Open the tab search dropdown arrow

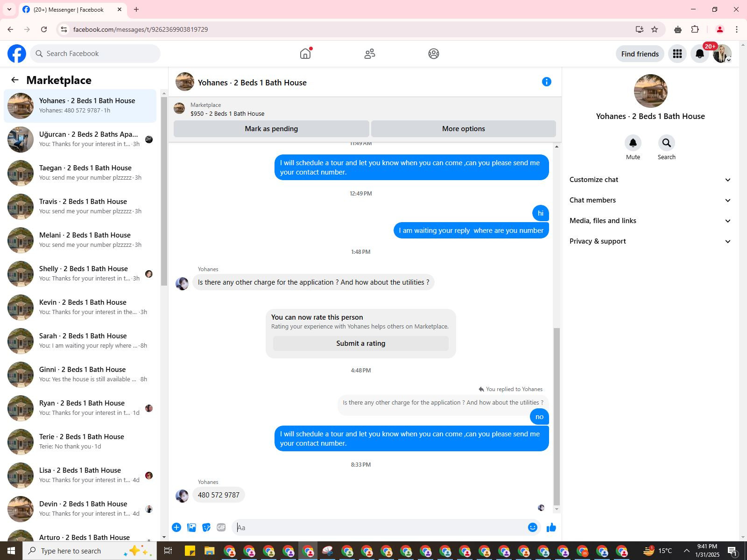coord(9,9)
